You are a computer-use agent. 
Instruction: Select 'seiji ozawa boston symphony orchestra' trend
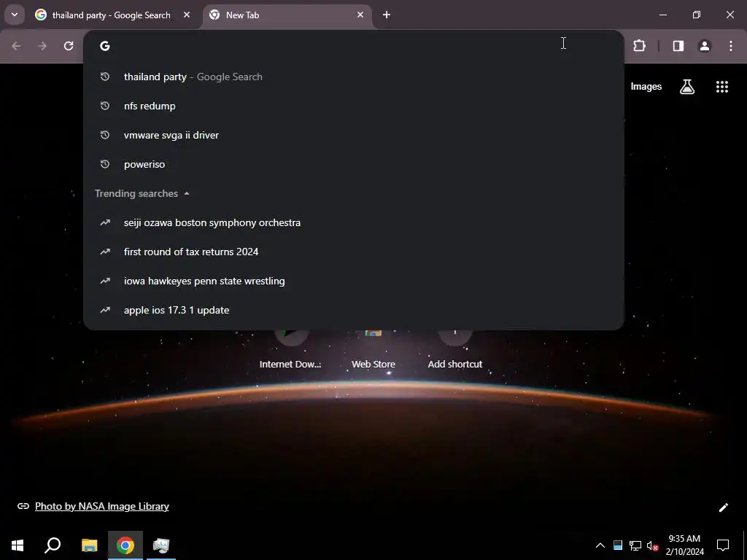pyautogui.click(x=354, y=222)
